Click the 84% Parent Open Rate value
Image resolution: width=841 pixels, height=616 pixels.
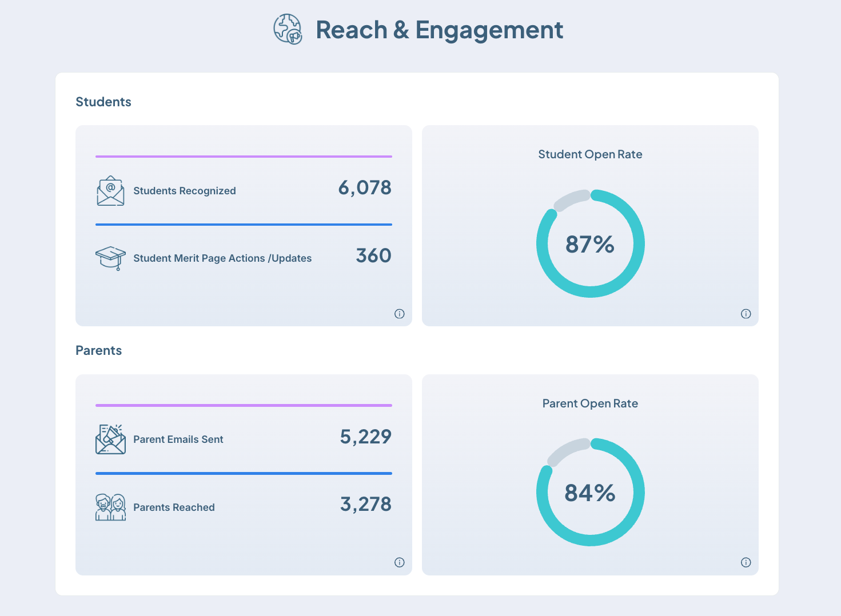click(590, 493)
